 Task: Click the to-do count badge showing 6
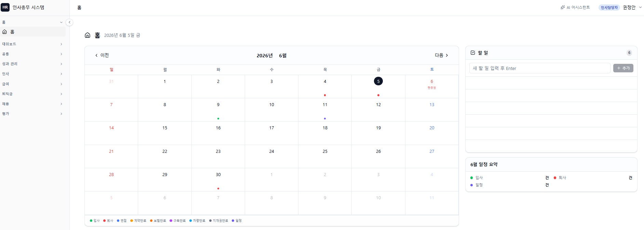[x=629, y=53]
